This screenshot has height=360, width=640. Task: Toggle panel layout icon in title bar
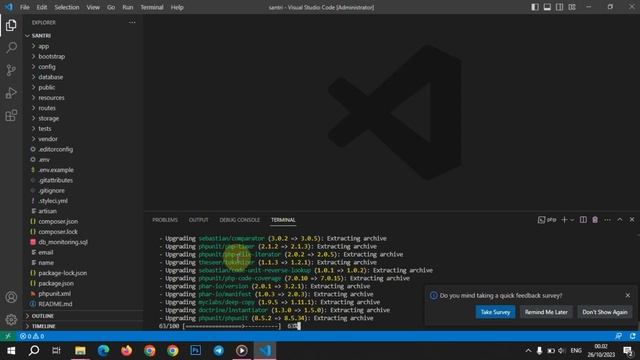547,7
